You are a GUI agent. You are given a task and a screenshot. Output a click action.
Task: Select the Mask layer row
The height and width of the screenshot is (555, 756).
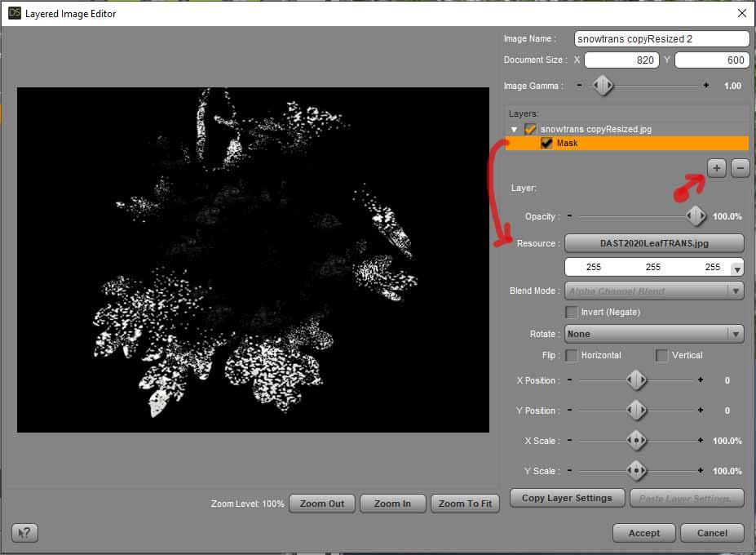pos(627,143)
